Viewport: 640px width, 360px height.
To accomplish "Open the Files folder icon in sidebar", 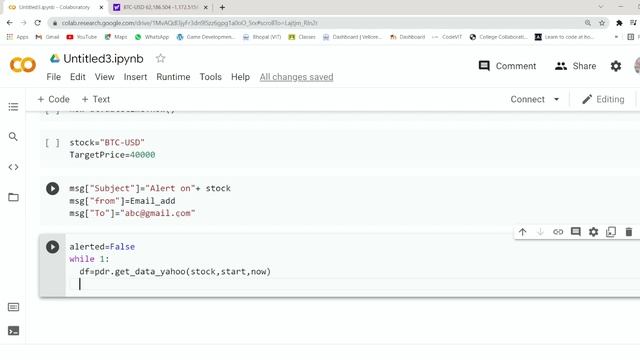I will pyautogui.click(x=13, y=197).
